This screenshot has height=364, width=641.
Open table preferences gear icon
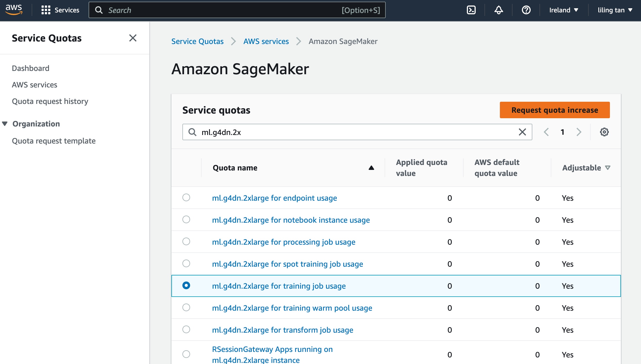[604, 132]
